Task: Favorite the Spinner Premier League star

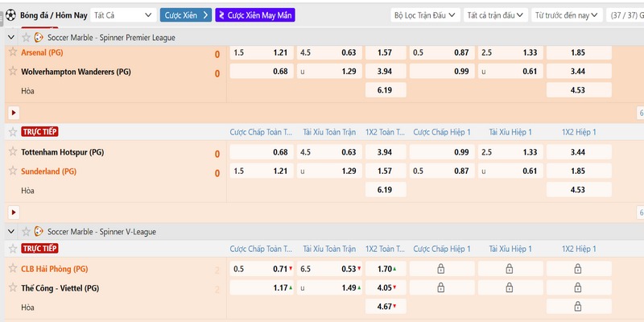Action: [26, 37]
